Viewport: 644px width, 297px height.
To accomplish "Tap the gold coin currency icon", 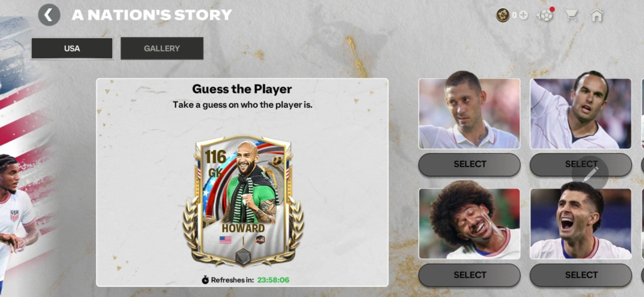I will click(x=502, y=15).
